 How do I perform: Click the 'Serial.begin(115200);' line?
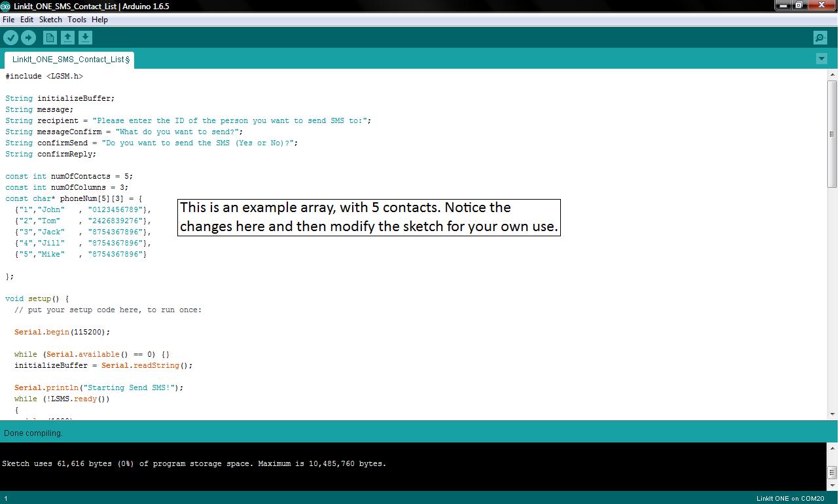tap(62, 332)
